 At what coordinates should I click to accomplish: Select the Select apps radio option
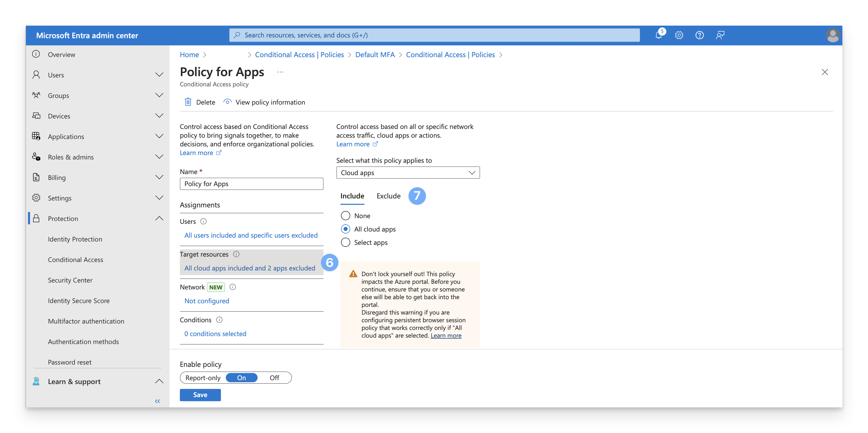(x=345, y=243)
